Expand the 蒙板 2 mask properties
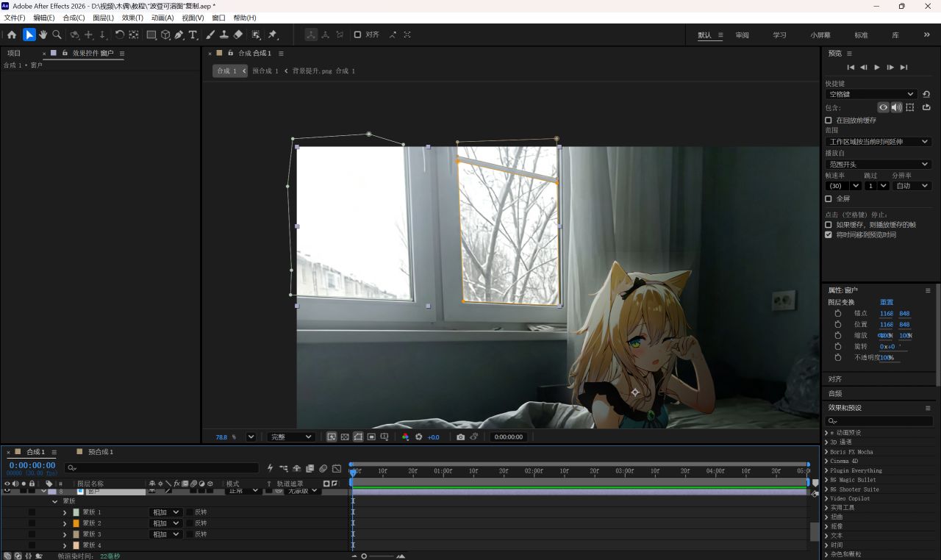The image size is (941, 560). (65, 523)
